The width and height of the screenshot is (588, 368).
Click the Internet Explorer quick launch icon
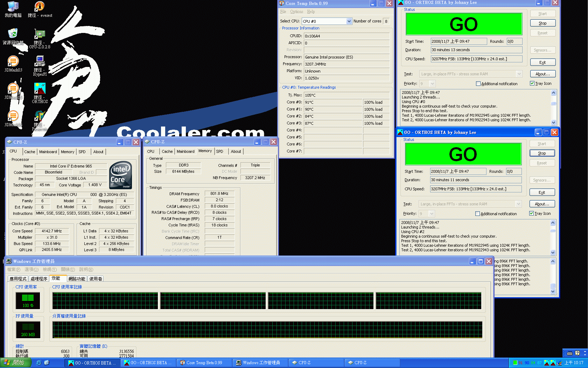(39, 363)
